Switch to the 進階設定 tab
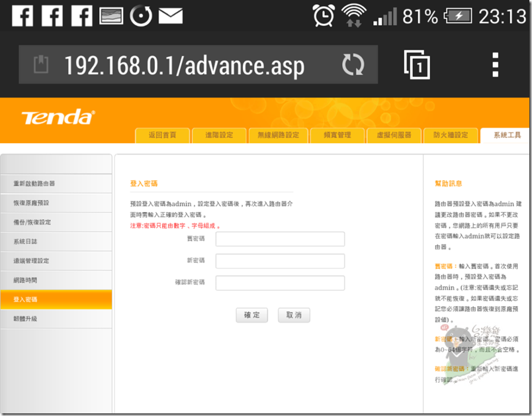The height and width of the screenshot is (416, 532). click(219, 135)
